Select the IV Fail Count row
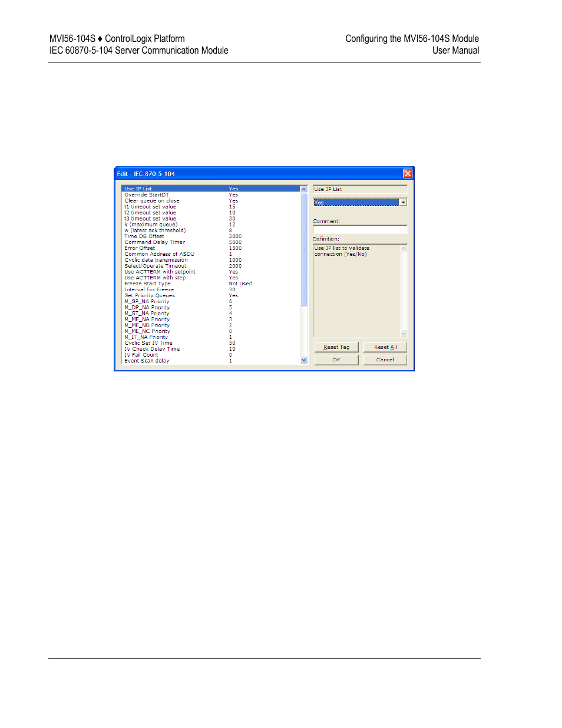This screenshot has width=562, height=728. pos(211,354)
